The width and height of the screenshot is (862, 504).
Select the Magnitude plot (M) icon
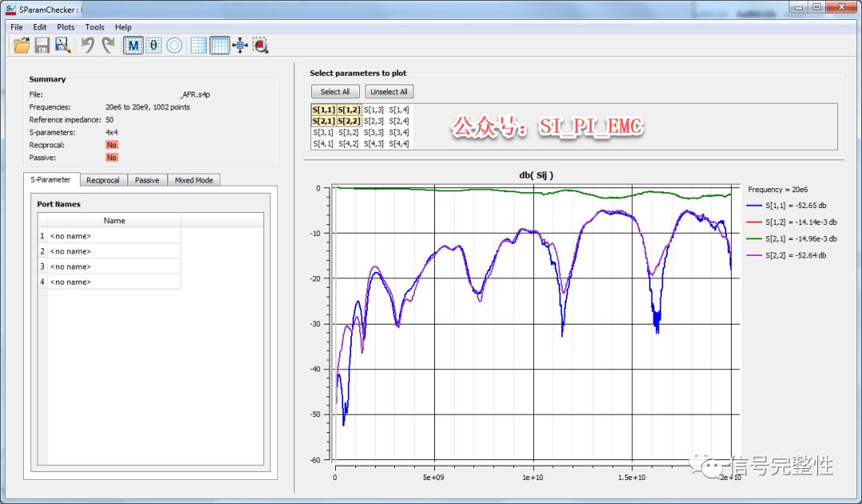point(133,45)
